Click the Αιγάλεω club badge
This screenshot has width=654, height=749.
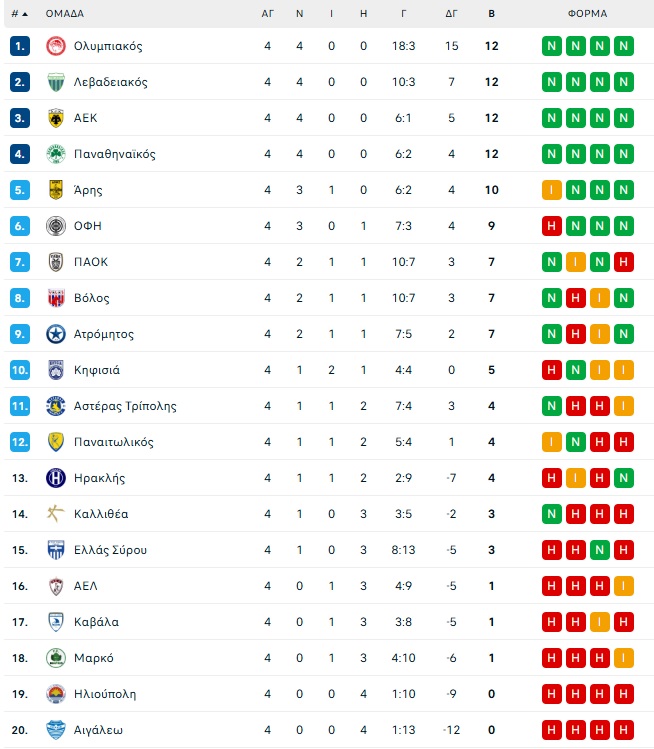tap(56, 730)
